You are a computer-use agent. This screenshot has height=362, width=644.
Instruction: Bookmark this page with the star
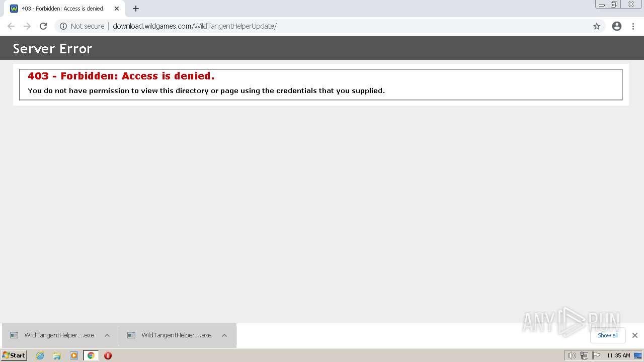click(x=597, y=26)
